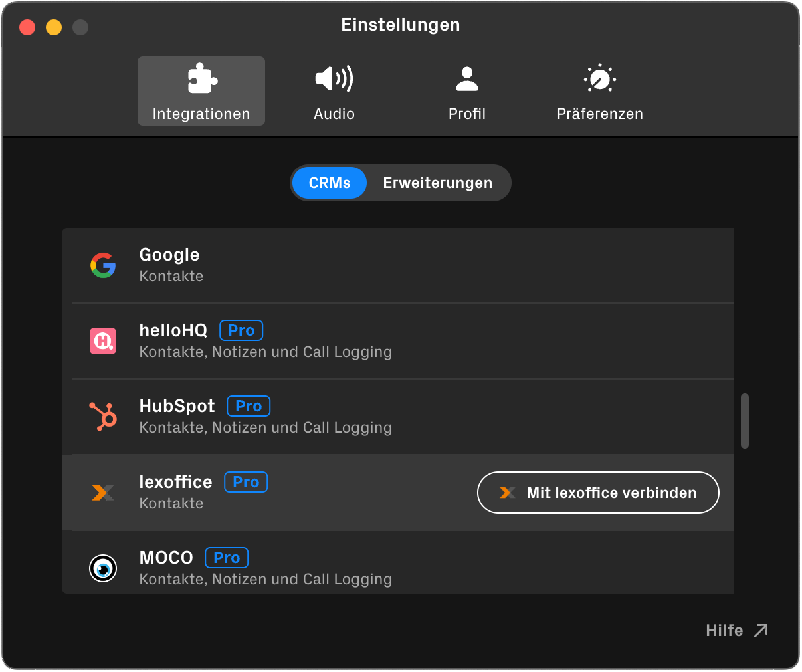Click the lexoffice row logo icon
The image size is (802, 672).
click(103, 493)
